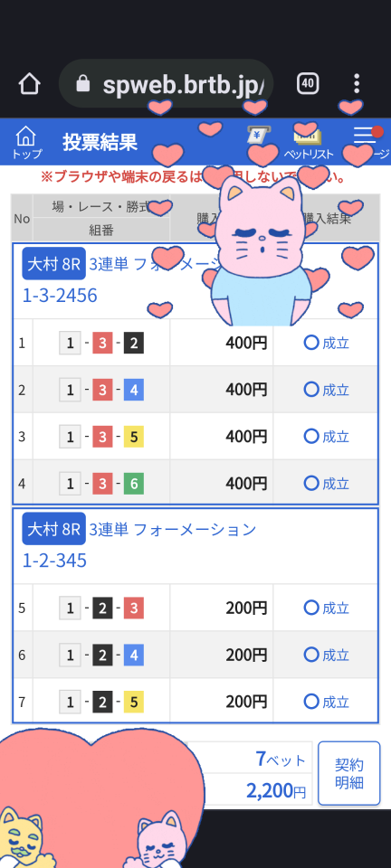The image size is (391, 868).
Task: Tap the lock icon in address bar
Action: point(82,84)
